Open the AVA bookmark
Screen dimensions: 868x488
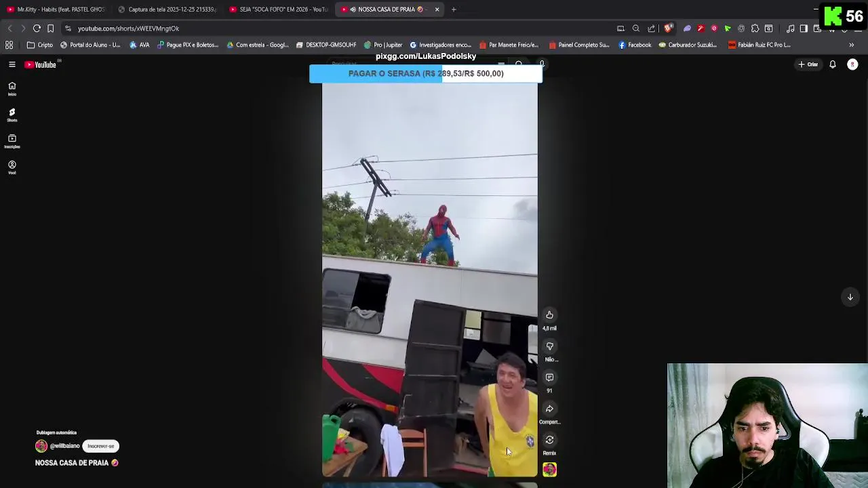point(140,45)
